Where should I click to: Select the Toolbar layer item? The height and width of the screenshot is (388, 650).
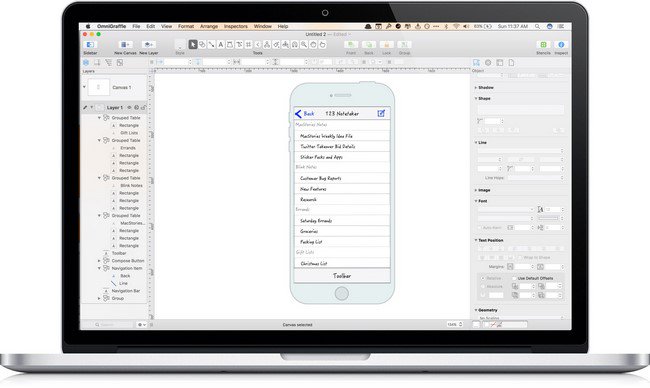pyautogui.click(x=119, y=253)
